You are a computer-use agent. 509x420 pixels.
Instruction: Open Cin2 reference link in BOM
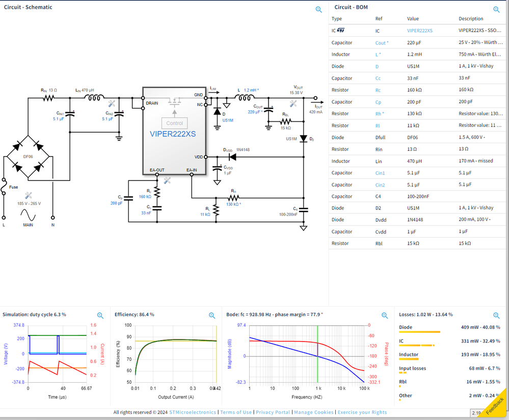[x=380, y=185]
